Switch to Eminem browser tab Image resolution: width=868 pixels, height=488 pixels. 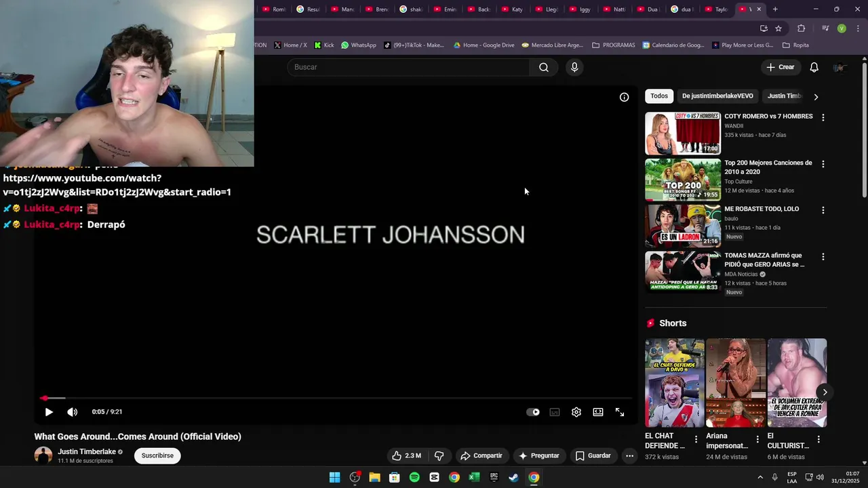point(445,9)
